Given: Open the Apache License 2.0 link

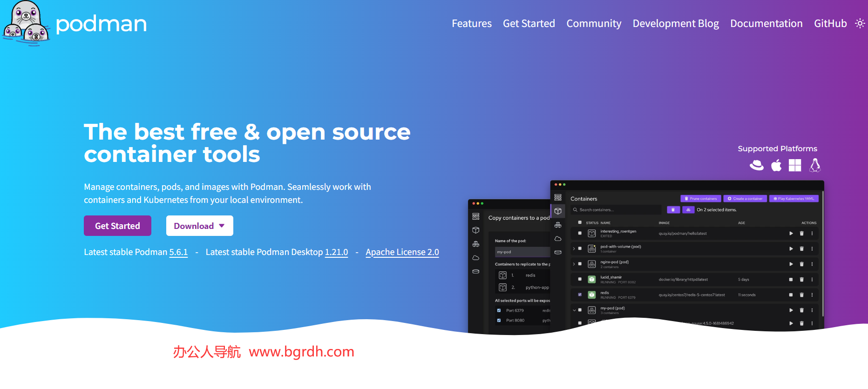Looking at the screenshot, I should 402,252.
